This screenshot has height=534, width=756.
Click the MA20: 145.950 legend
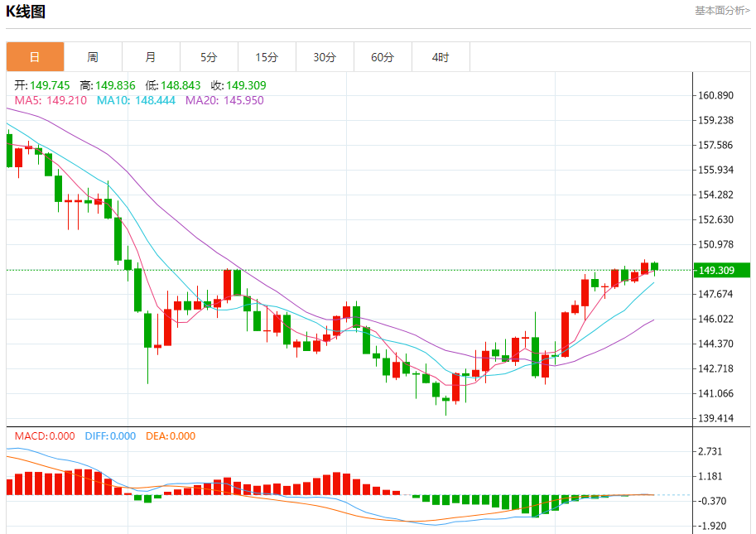(x=224, y=100)
